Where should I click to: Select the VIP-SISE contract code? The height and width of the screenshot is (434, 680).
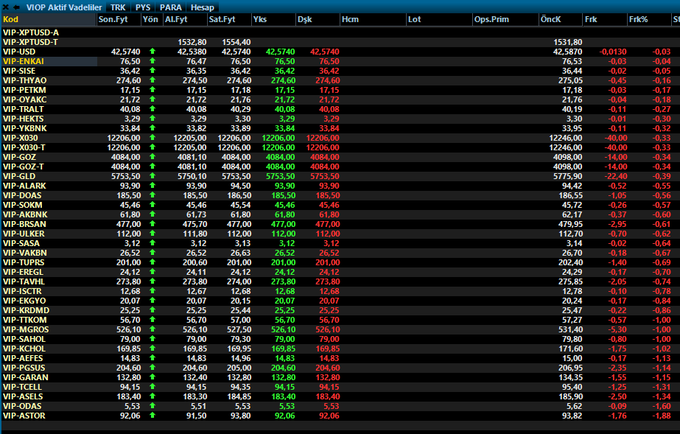click(x=20, y=71)
